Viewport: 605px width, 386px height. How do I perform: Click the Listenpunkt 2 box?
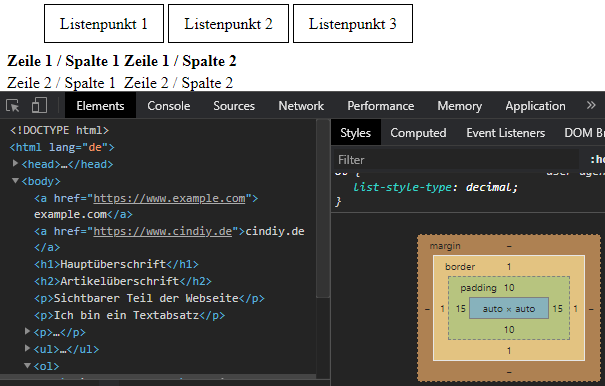click(x=228, y=24)
